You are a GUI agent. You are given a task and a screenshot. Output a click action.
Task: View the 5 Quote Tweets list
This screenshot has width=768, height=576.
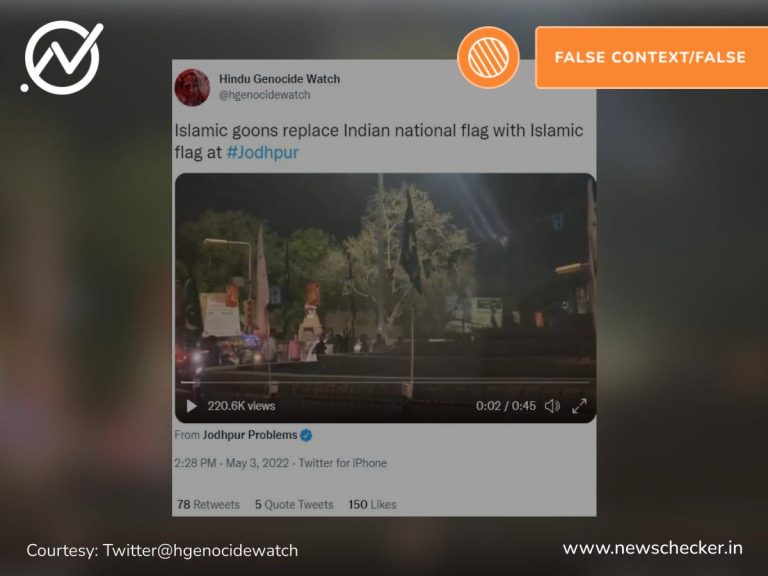[x=294, y=504]
